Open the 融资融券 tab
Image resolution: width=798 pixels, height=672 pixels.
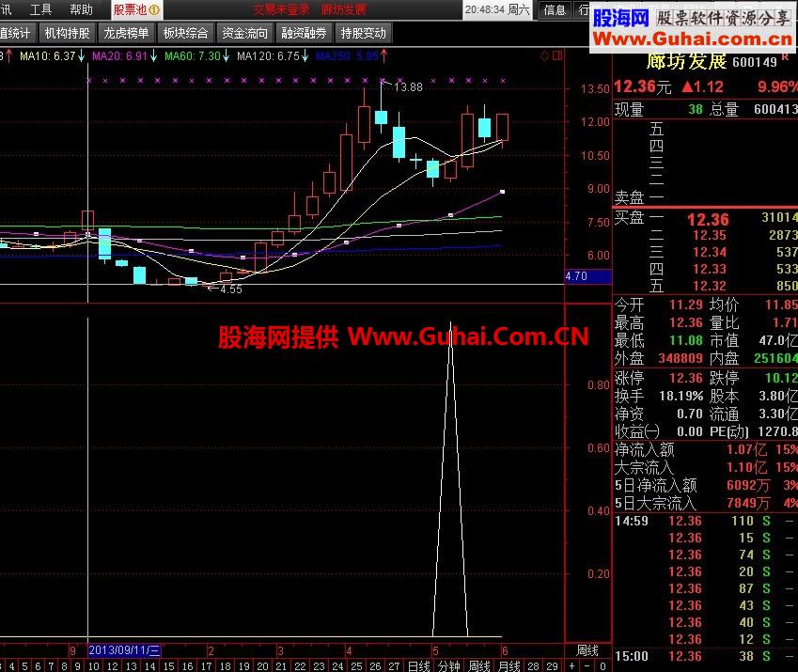[304, 34]
